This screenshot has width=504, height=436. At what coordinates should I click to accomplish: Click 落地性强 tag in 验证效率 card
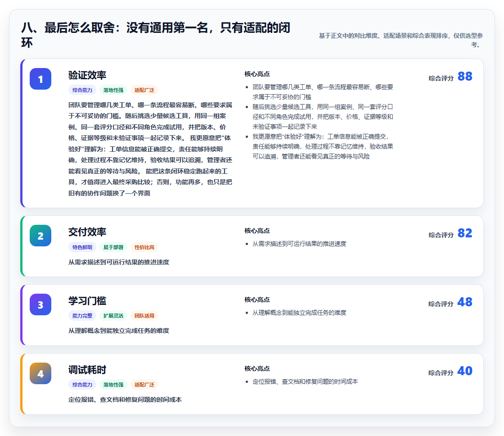click(113, 90)
